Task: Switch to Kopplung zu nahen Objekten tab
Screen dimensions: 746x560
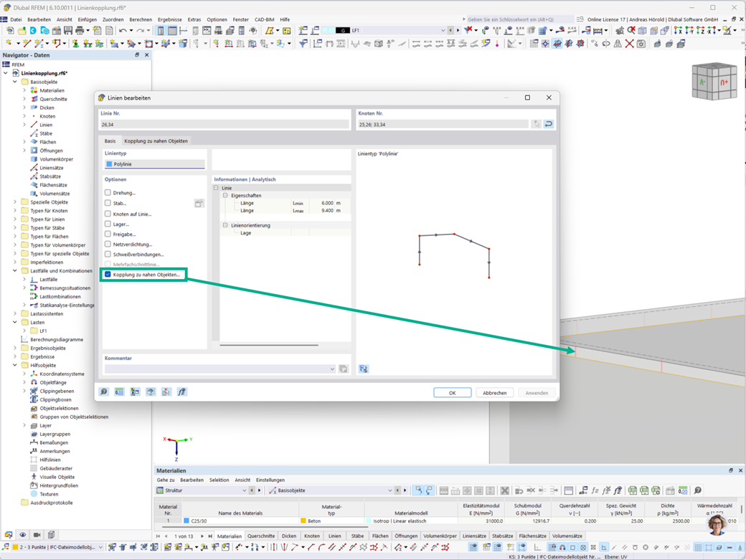Action: pyautogui.click(x=156, y=141)
